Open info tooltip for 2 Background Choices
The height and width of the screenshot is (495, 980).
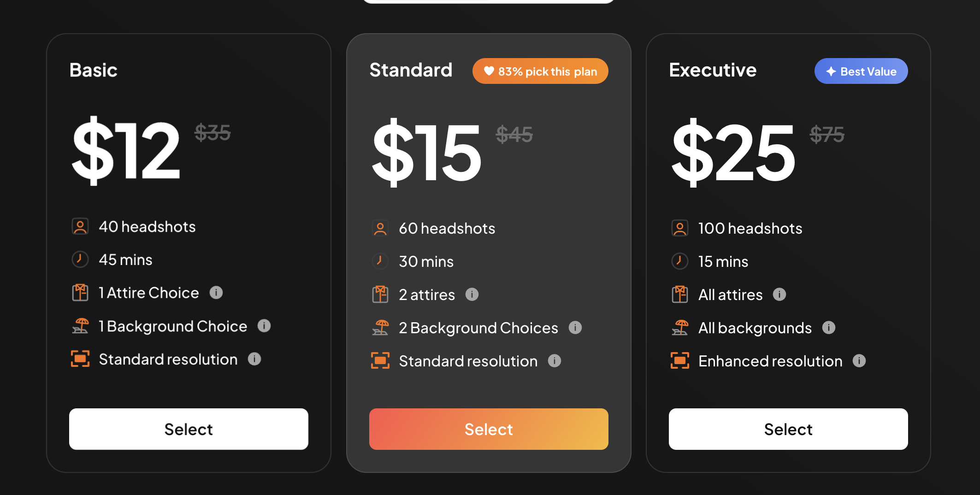[575, 327]
